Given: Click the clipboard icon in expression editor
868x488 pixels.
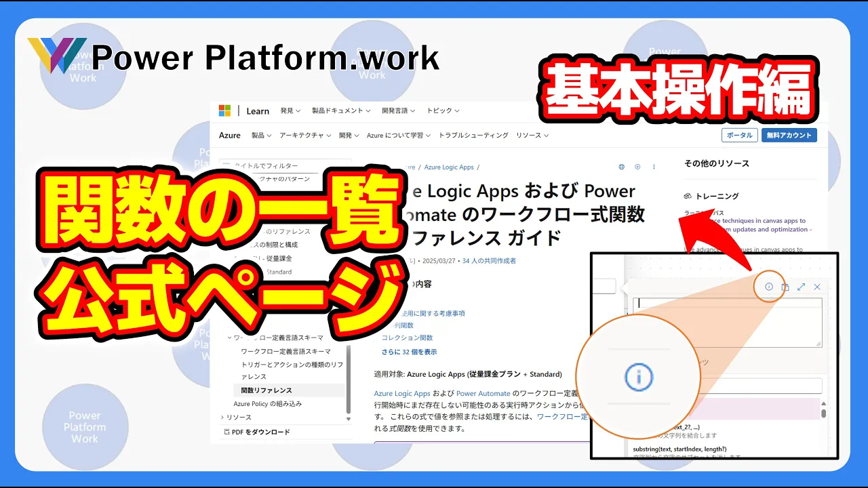Looking at the screenshot, I should point(785,287).
